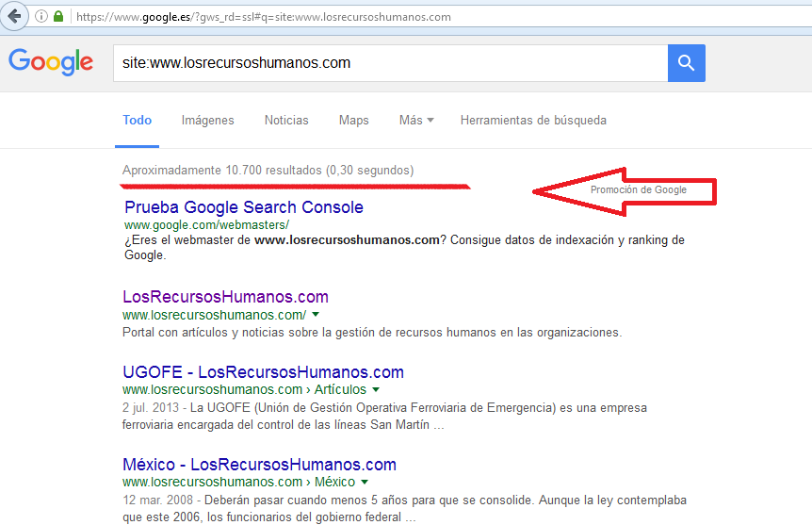Click the '2 jul. 2013' date text
The height and width of the screenshot is (525, 812).
150,408
